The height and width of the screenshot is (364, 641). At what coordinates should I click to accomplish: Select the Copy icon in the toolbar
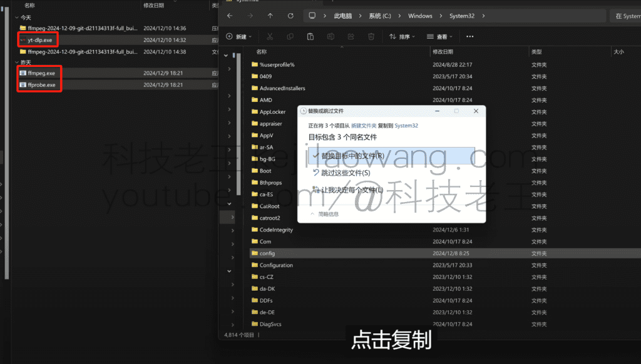click(289, 36)
